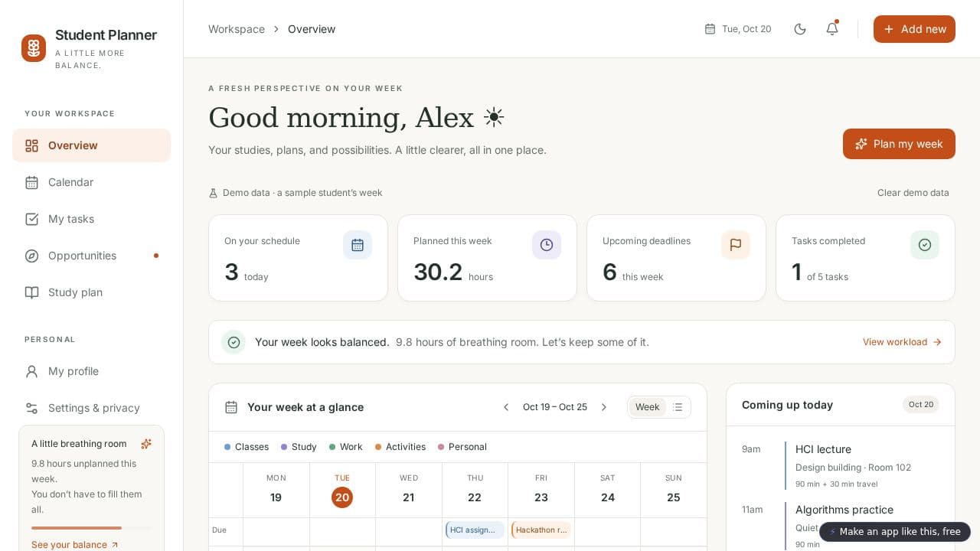Image resolution: width=980 pixels, height=551 pixels.
Task: Open My profile in the sidebar
Action: [92, 371]
